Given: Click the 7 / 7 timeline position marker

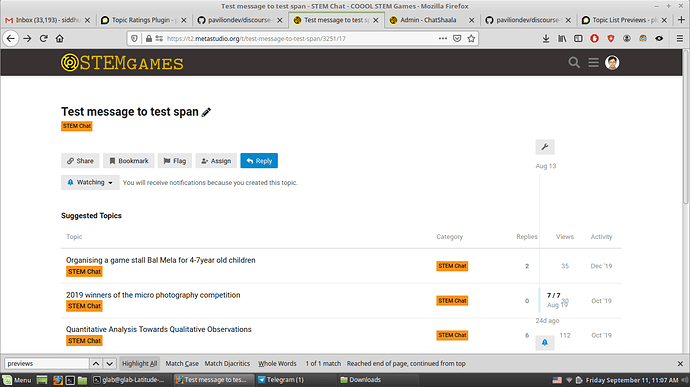Looking at the screenshot, I should pyautogui.click(x=554, y=295).
